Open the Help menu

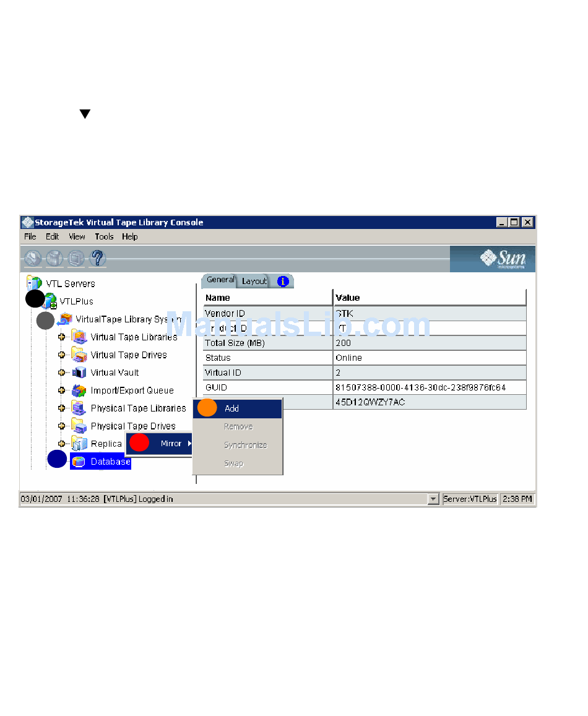130,236
